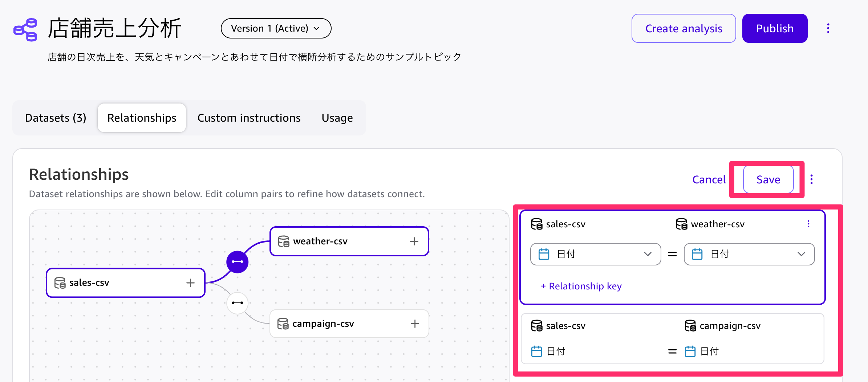Select the Relationships tab
The height and width of the screenshot is (382, 868).
pyautogui.click(x=142, y=118)
